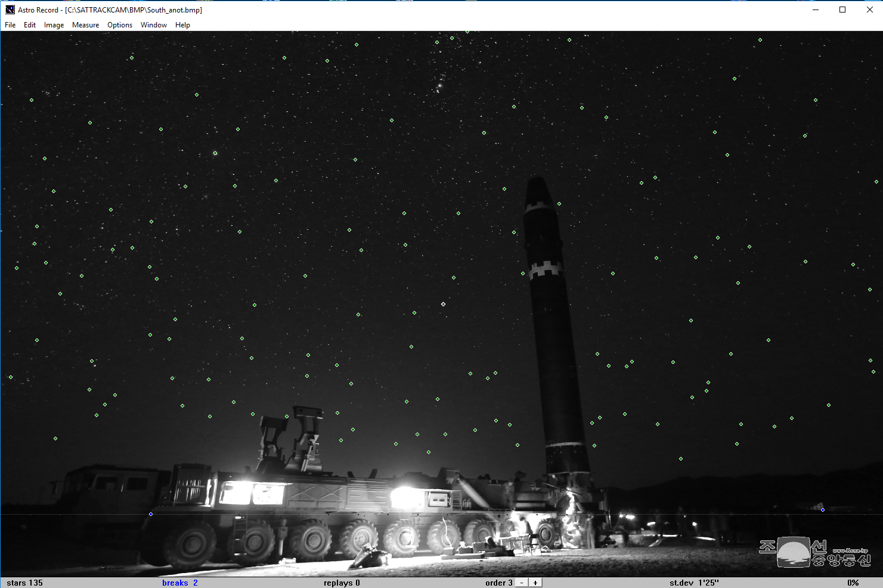The image size is (883, 588).
Task: Open the Window menu
Action: pos(154,25)
